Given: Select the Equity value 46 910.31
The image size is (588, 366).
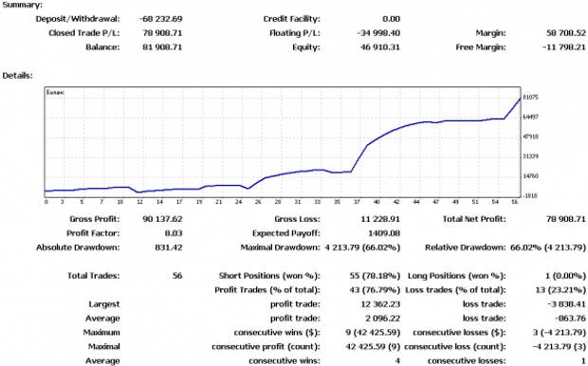Looking at the screenshot, I should click(380, 47).
